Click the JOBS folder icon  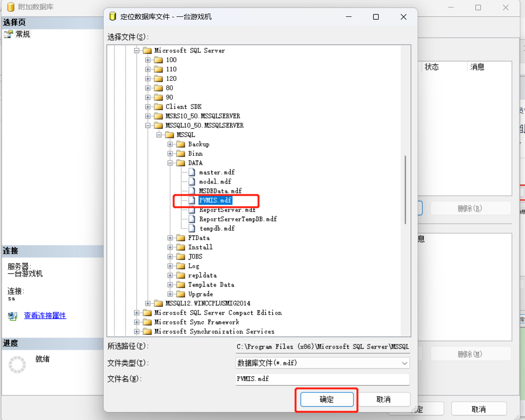pyautogui.click(x=180, y=257)
